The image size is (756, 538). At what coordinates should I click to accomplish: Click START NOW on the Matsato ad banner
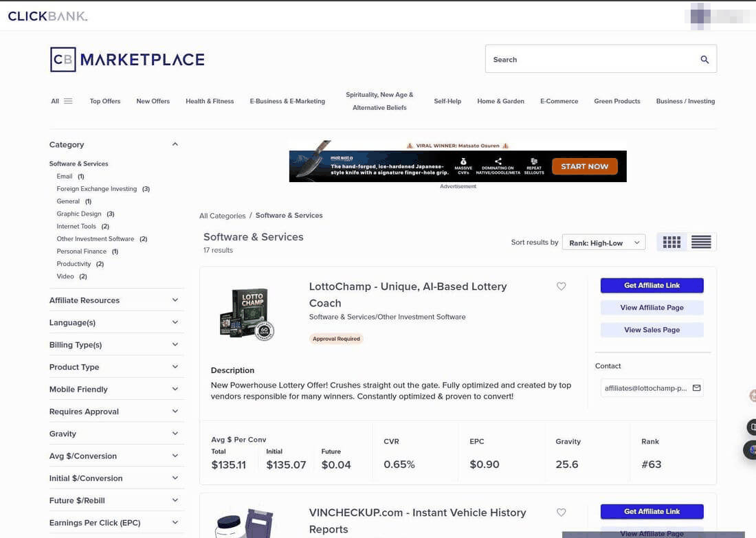pyautogui.click(x=584, y=166)
